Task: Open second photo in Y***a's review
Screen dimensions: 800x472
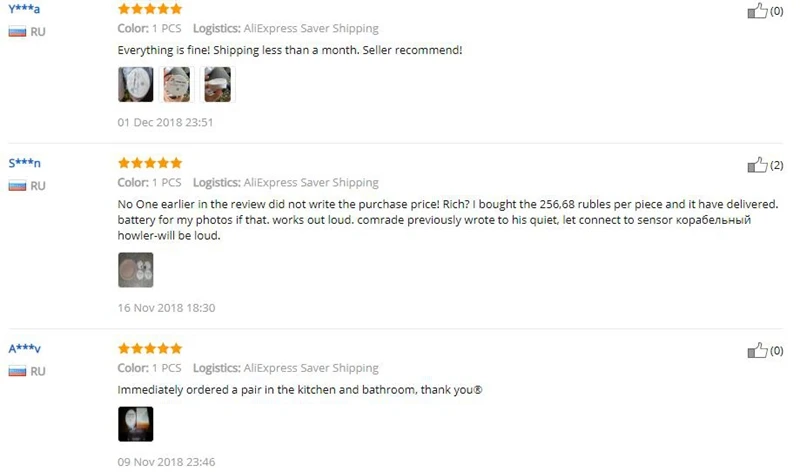Action: point(177,84)
